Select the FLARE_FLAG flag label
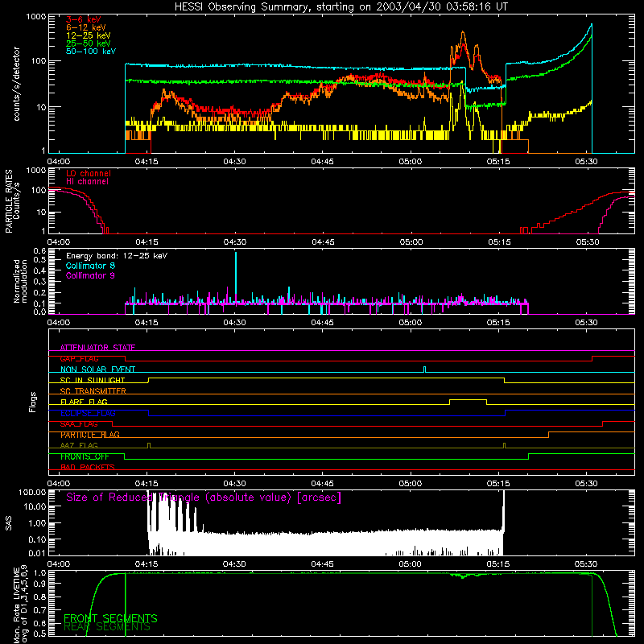The image size is (644, 644). pos(84,402)
